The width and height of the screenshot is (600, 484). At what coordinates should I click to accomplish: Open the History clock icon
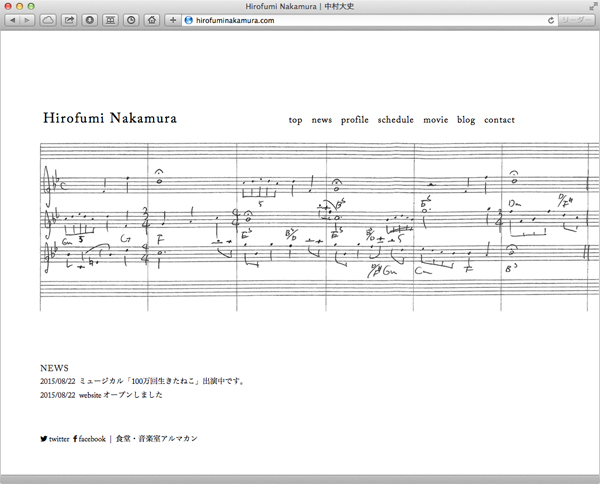click(x=131, y=20)
